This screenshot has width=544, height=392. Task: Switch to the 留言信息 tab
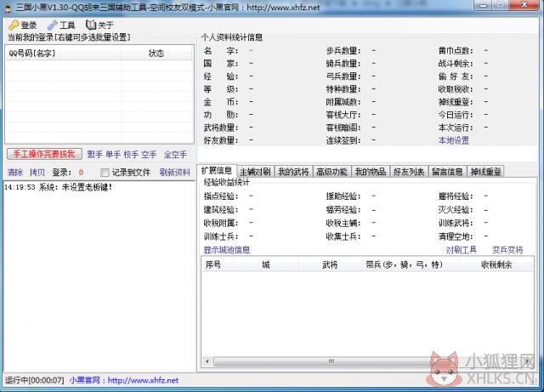[447, 172]
